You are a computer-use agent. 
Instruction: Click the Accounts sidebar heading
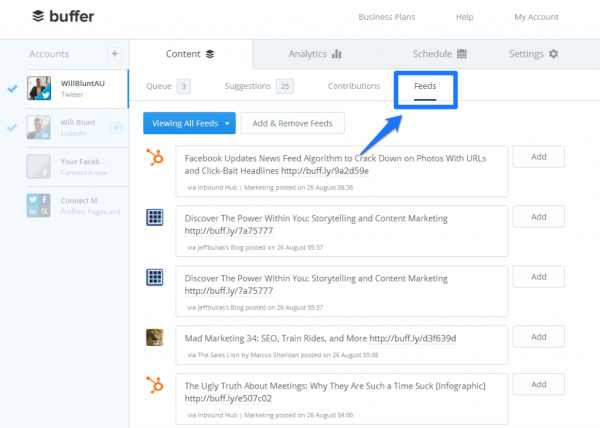click(49, 54)
